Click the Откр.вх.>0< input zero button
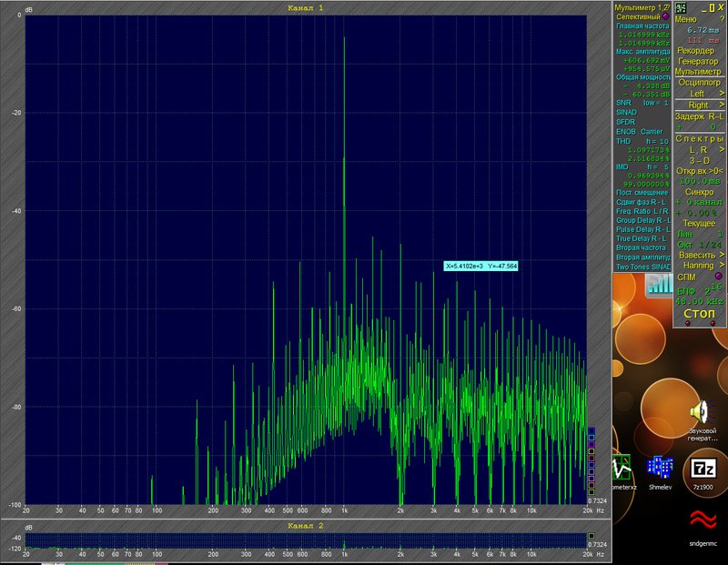 [699, 171]
